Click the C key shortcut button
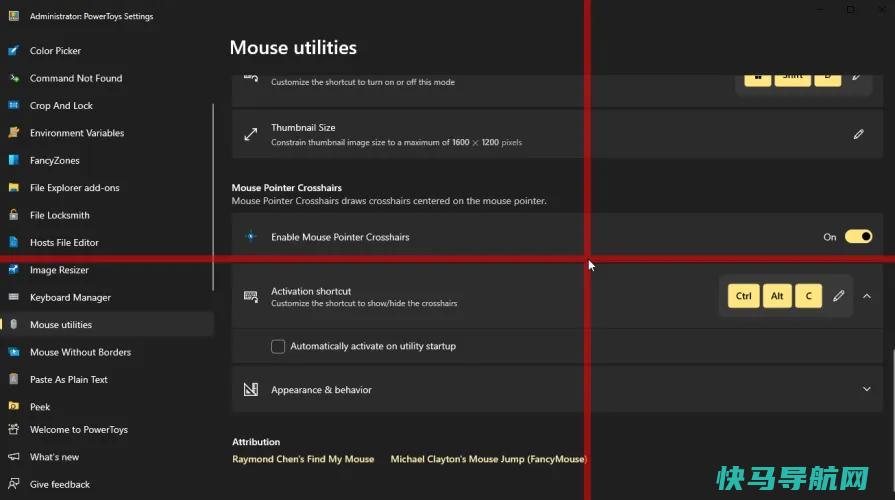This screenshot has width=895, height=500. tap(808, 296)
